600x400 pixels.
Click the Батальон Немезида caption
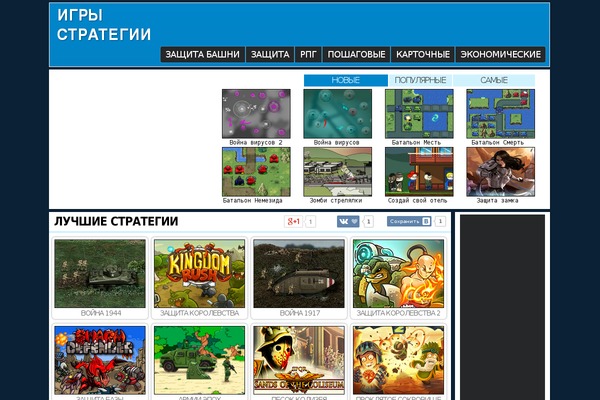click(x=253, y=201)
